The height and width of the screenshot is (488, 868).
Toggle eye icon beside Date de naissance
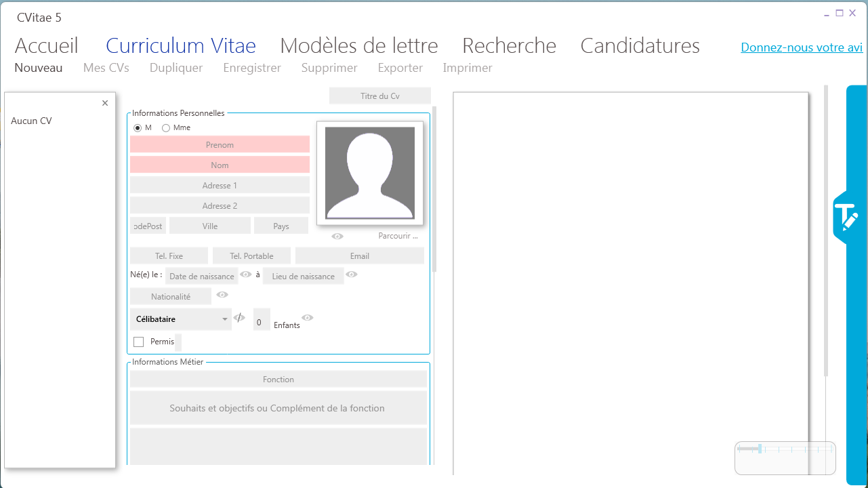click(x=246, y=274)
